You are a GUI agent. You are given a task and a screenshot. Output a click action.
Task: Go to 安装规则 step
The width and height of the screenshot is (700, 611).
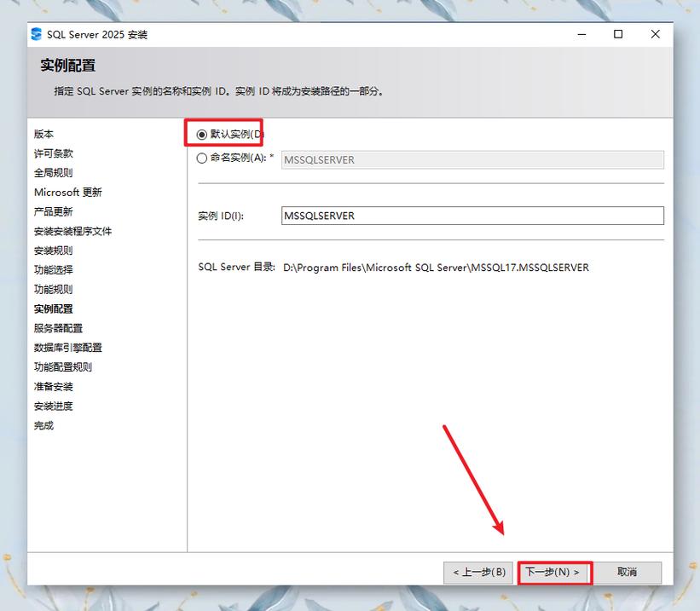[x=54, y=250]
